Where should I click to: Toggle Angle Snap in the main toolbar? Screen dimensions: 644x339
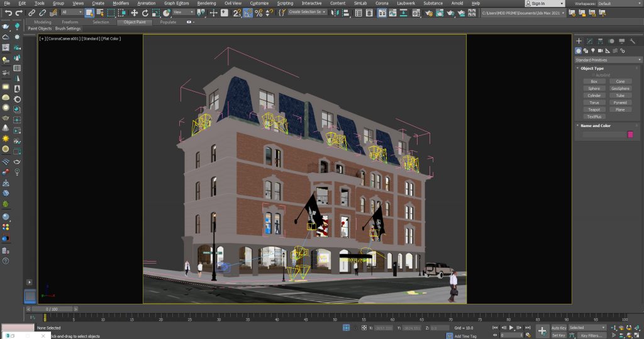[x=248, y=13]
